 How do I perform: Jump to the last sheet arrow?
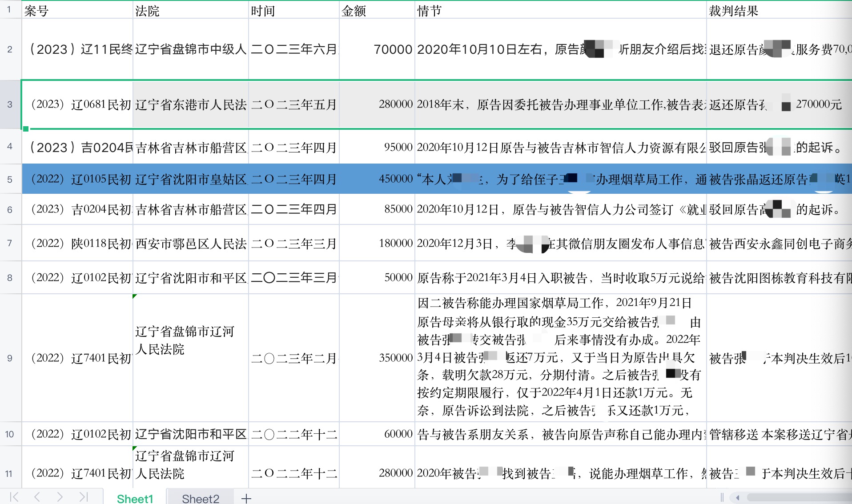84,497
